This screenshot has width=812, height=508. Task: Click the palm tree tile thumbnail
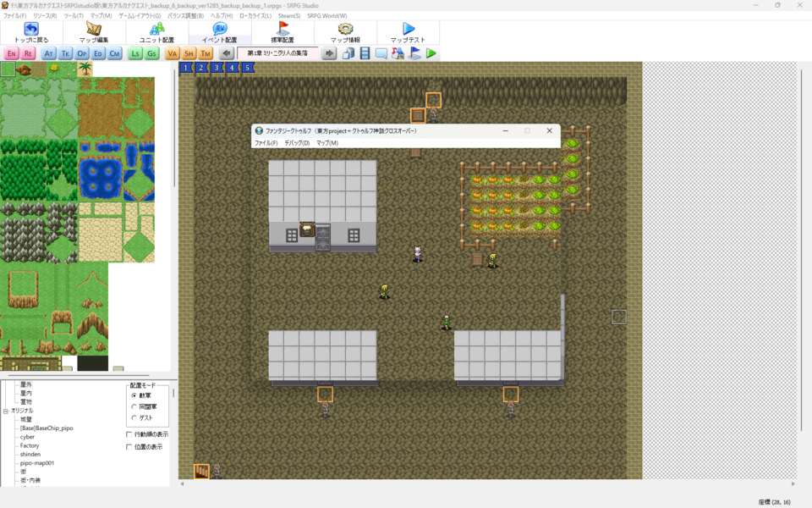pos(85,69)
